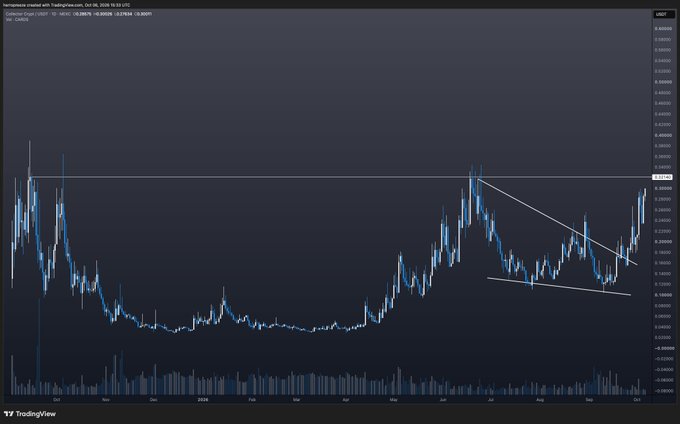Click the 0.10000 price axis label
The width and height of the screenshot is (680, 424).
tap(663, 295)
